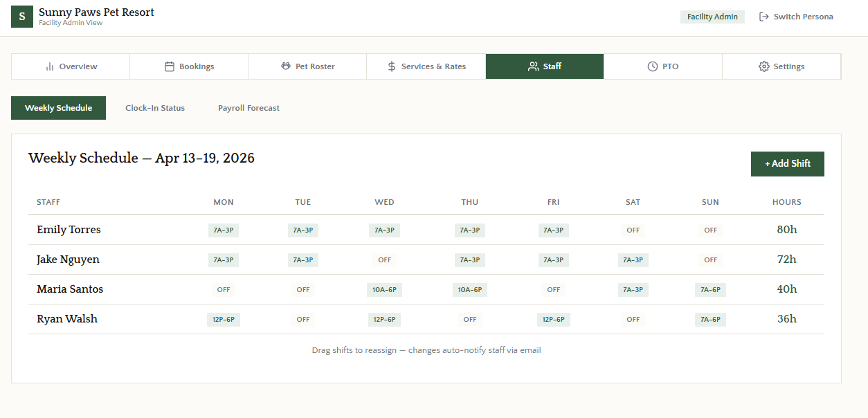Click the Staff people icon in navigation
Image resolution: width=868 pixels, height=418 pixels.
click(533, 66)
